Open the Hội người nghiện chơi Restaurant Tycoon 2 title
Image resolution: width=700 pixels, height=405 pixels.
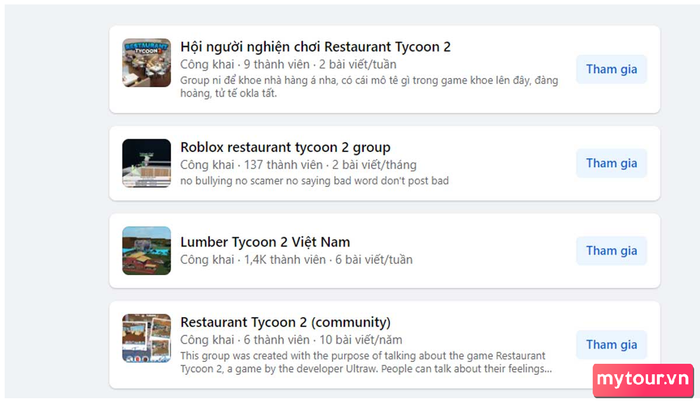[x=315, y=47]
